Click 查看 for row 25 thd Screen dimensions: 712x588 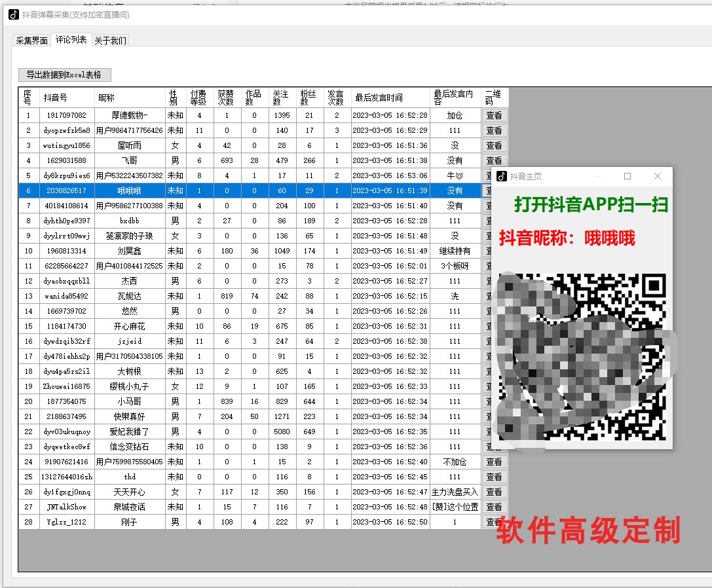494,477
